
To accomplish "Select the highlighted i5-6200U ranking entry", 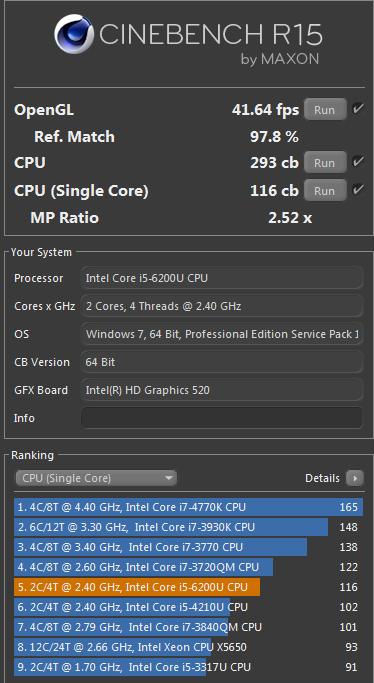I will click(x=188, y=587).
